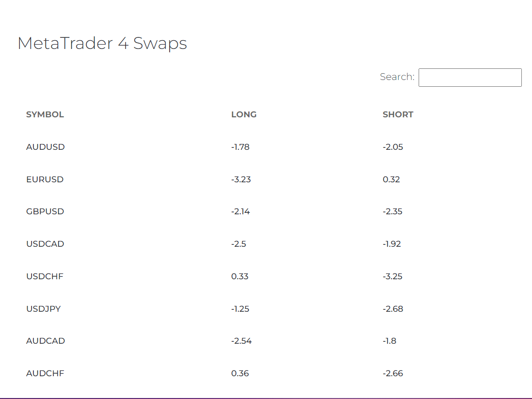This screenshot has height=399, width=532.
Task: Click the GBPUSD symbol cell
Action: point(45,211)
